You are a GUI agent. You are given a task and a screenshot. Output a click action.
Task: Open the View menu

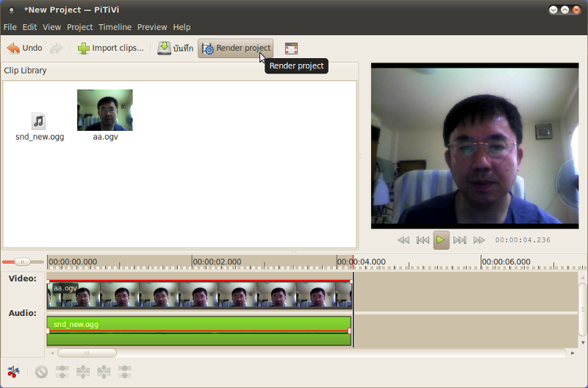click(x=51, y=27)
